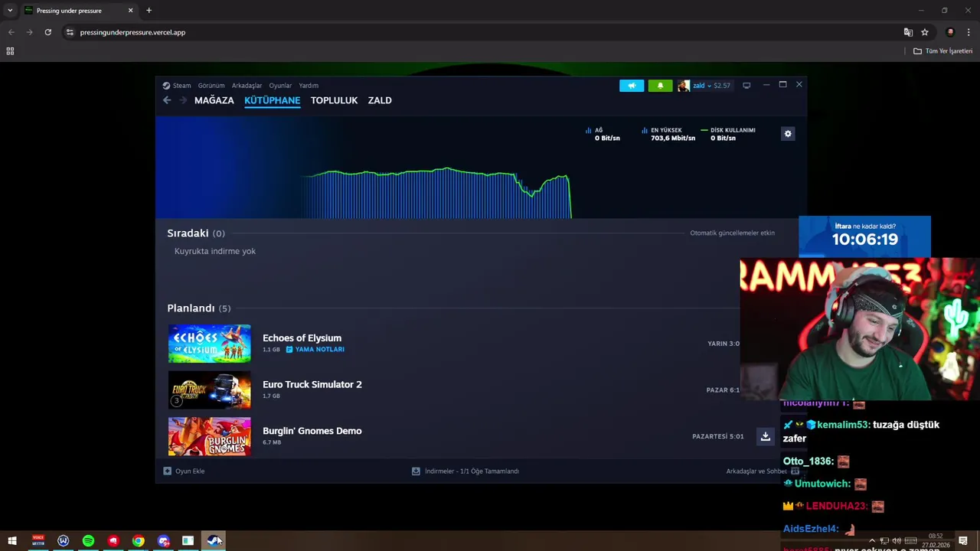Open Burglin' Gnomes Demo thumbnail
This screenshot has width=980, height=551.
[209, 436]
